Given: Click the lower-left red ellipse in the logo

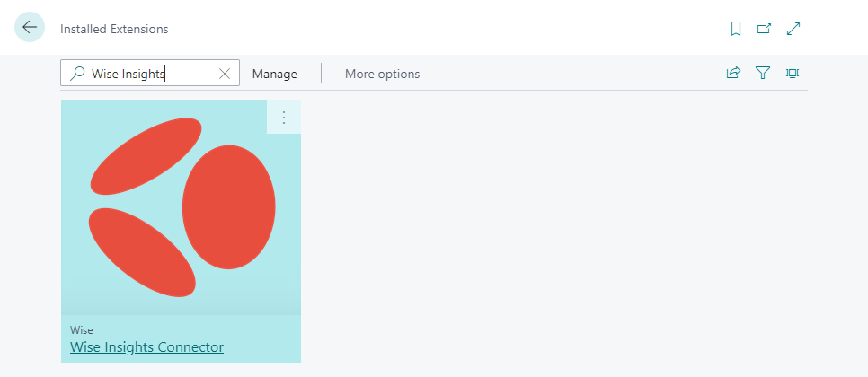Looking at the screenshot, I should click(x=141, y=251).
